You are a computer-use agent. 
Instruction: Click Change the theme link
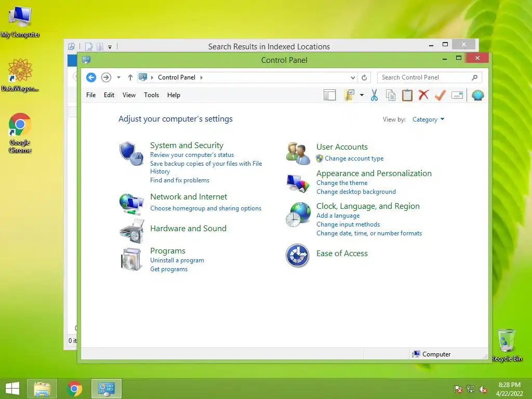pos(342,183)
